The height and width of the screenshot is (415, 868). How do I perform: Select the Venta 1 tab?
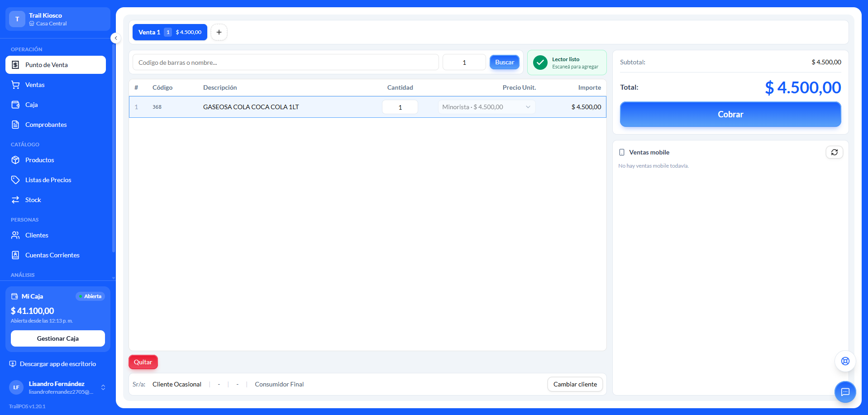coord(170,32)
